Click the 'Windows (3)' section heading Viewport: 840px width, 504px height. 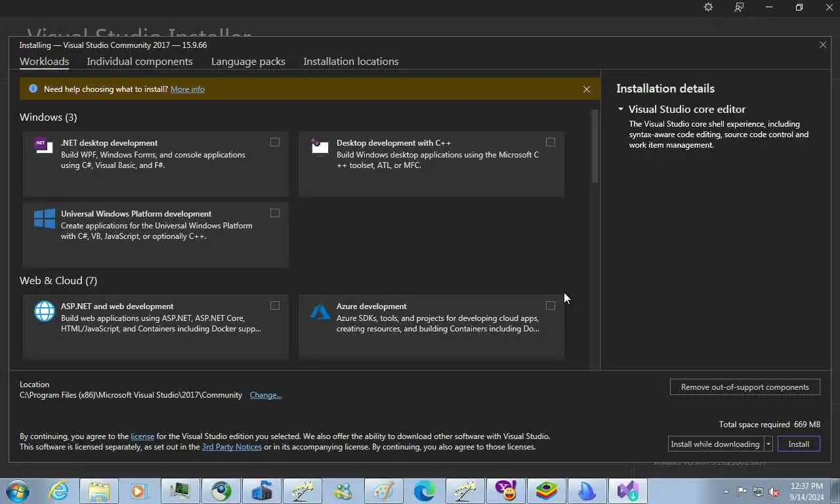48,117
